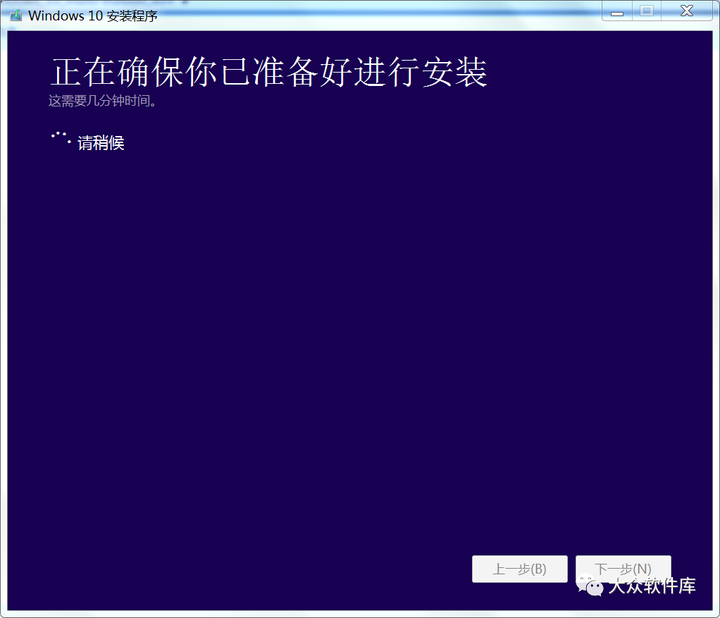Click the 上一步(B) back button
The image size is (720, 618).
(519, 569)
